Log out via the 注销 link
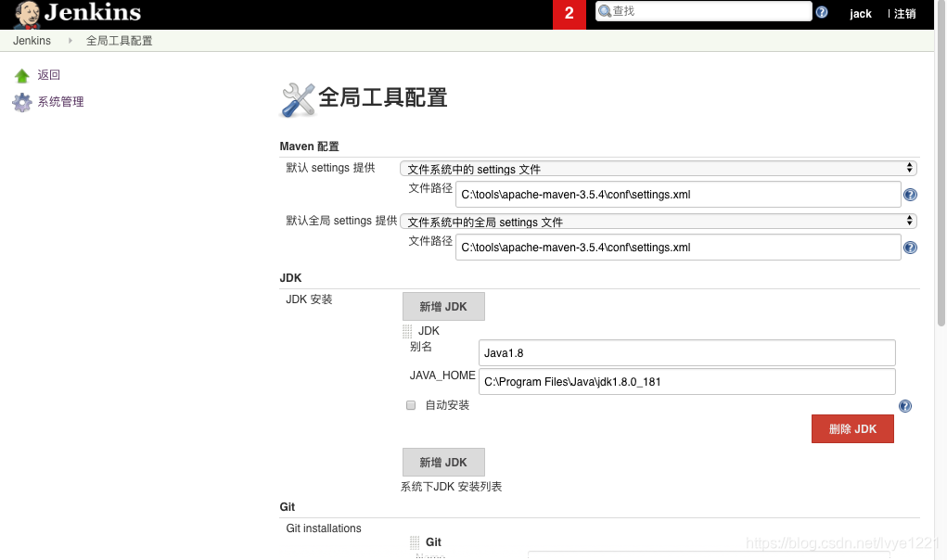The width and height of the screenshot is (947, 560). [x=904, y=14]
